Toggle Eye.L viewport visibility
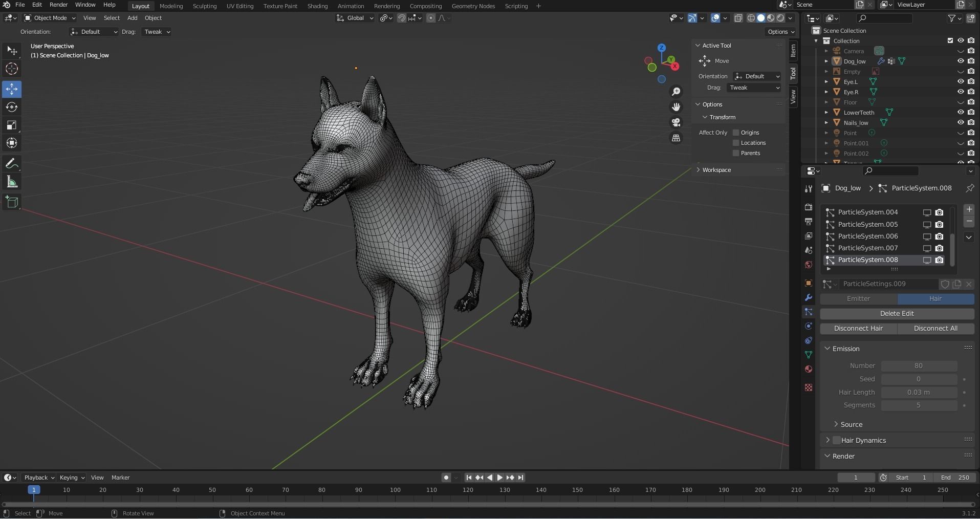 961,81
